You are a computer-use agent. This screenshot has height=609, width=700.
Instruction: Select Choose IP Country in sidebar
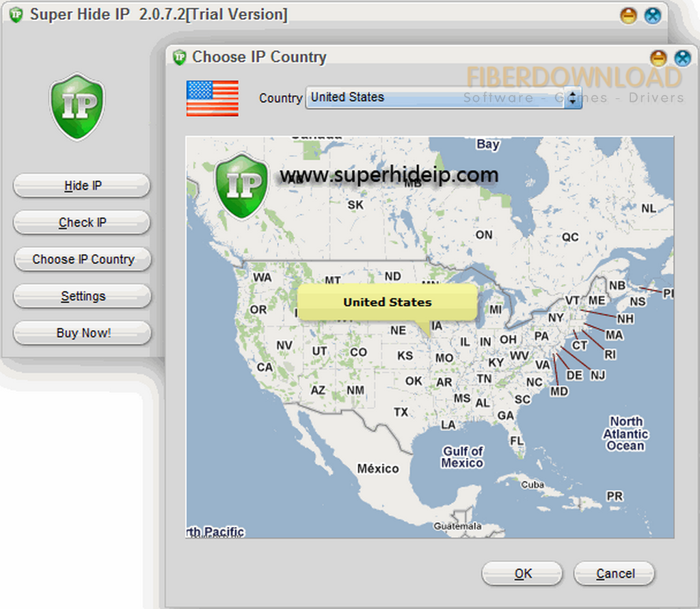pos(83,260)
